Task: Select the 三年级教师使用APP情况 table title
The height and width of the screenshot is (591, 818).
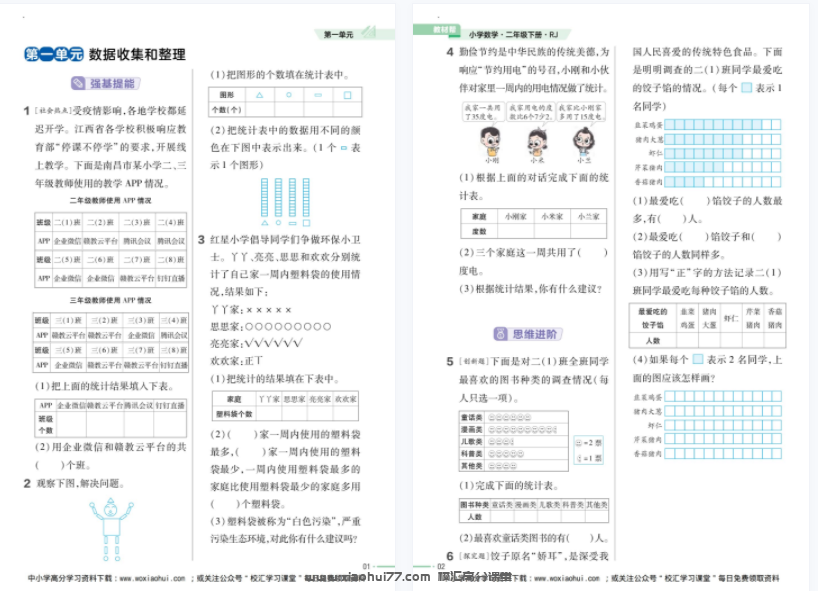Action: [x=111, y=300]
